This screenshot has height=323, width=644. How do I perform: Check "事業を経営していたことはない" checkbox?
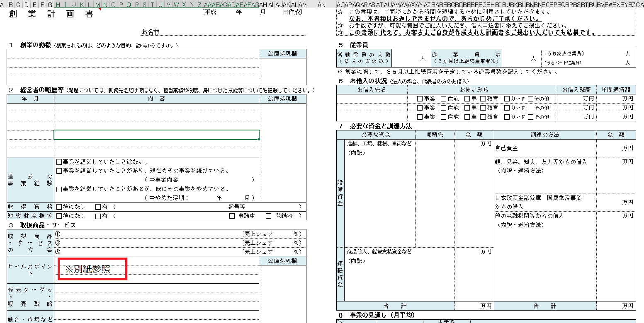pos(59,162)
